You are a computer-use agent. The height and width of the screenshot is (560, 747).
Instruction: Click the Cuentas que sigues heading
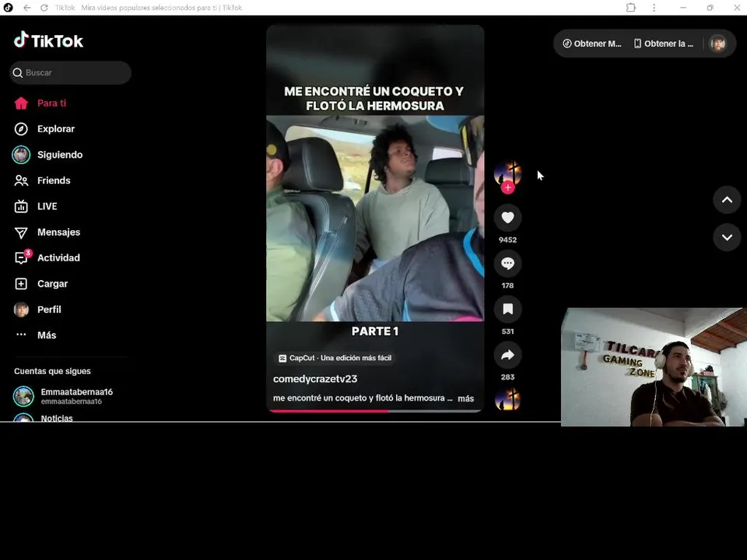coord(52,372)
